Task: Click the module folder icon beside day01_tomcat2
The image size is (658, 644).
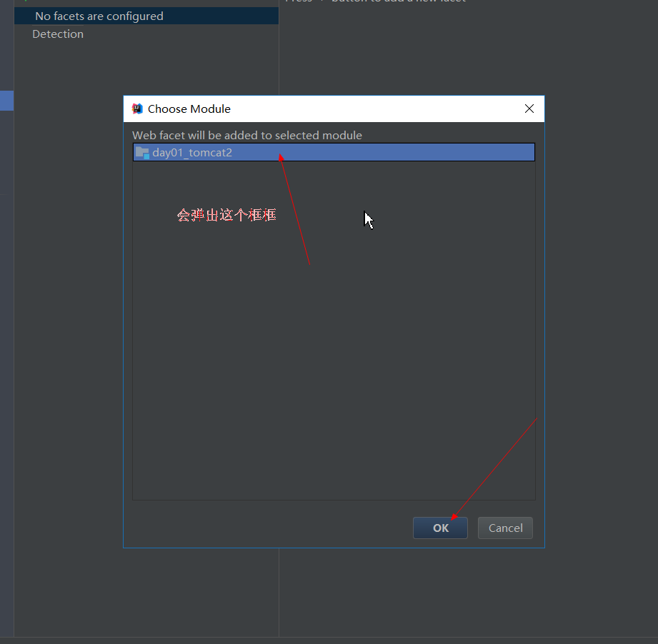Action: point(142,153)
